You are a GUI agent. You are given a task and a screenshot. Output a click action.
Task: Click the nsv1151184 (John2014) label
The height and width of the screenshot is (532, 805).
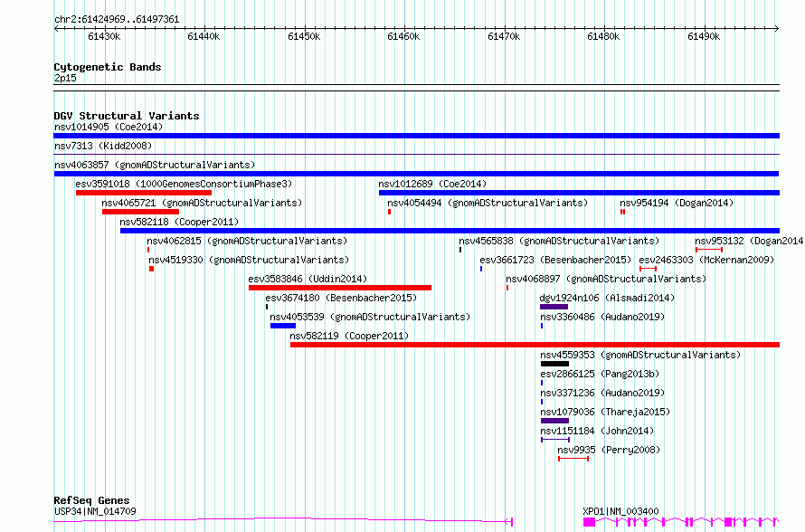pos(597,431)
